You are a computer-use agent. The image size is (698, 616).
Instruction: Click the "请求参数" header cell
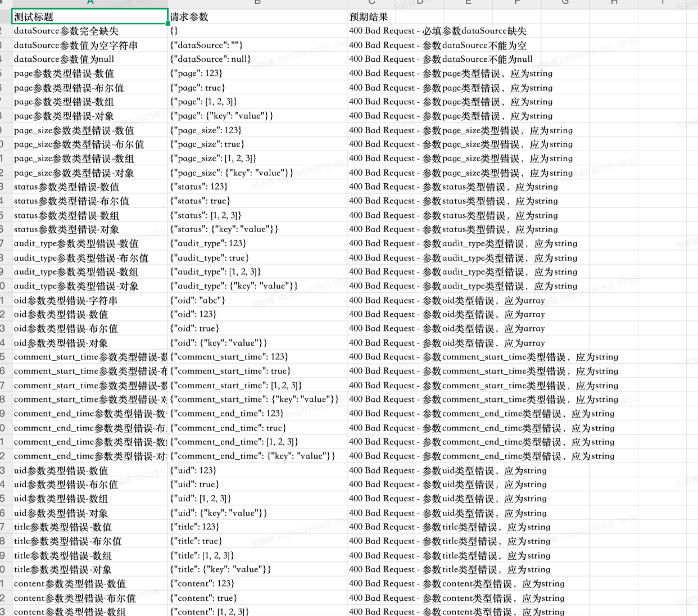(257, 17)
